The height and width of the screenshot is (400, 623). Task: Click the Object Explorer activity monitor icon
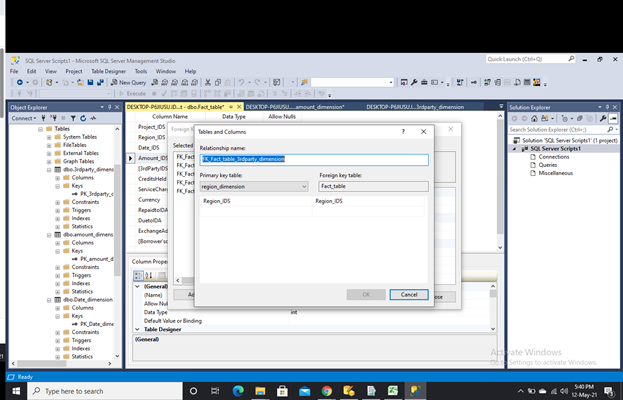(x=93, y=118)
